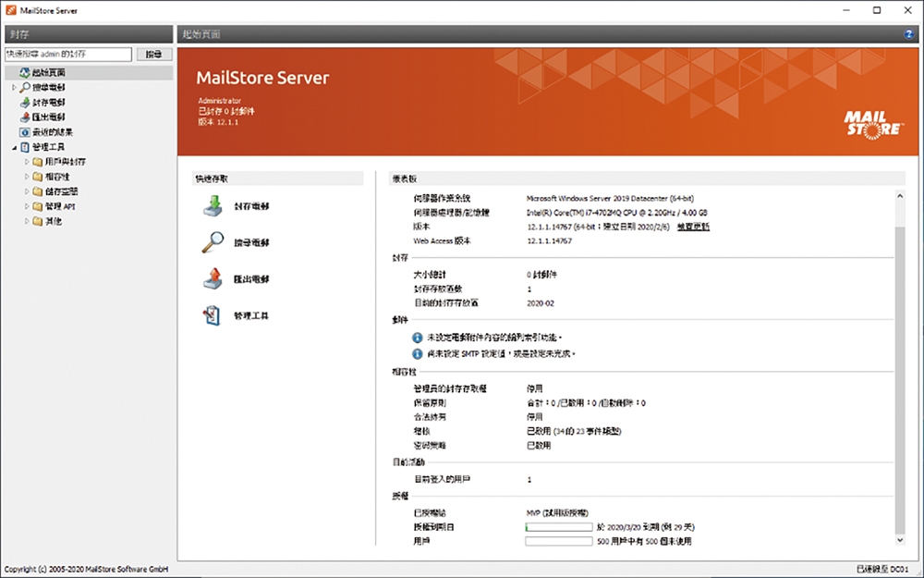Image resolution: width=924 pixels, height=578 pixels.
Task: Click the Copyright MailStore Software GmbH text
Action: coord(86,569)
